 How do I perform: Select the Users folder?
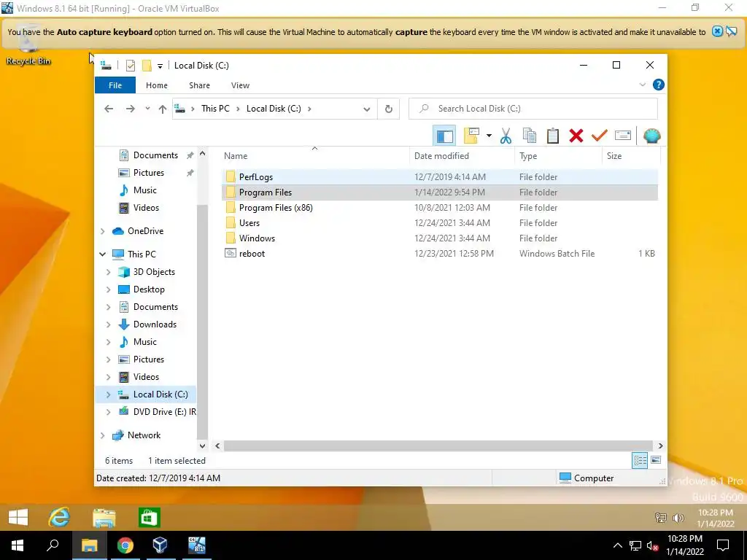click(x=439, y=223)
